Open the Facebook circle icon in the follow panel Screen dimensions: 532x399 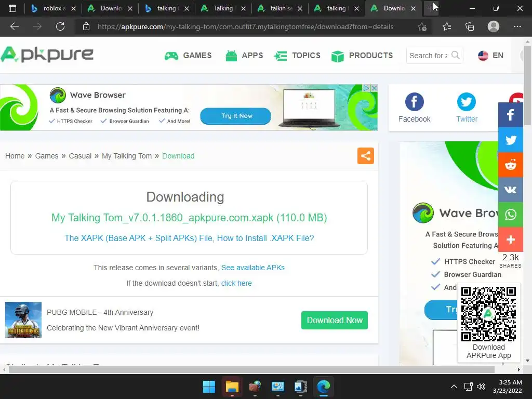pos(414,101)
